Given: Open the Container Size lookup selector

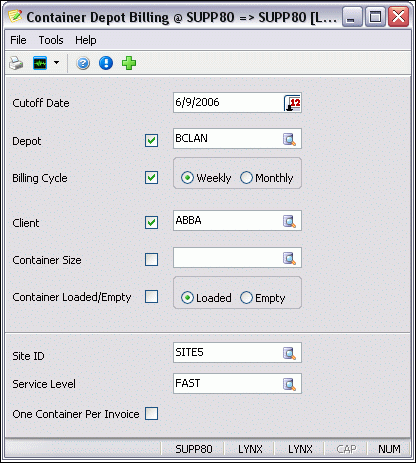Looking at the screenshot, I should (x=289, y=258).
